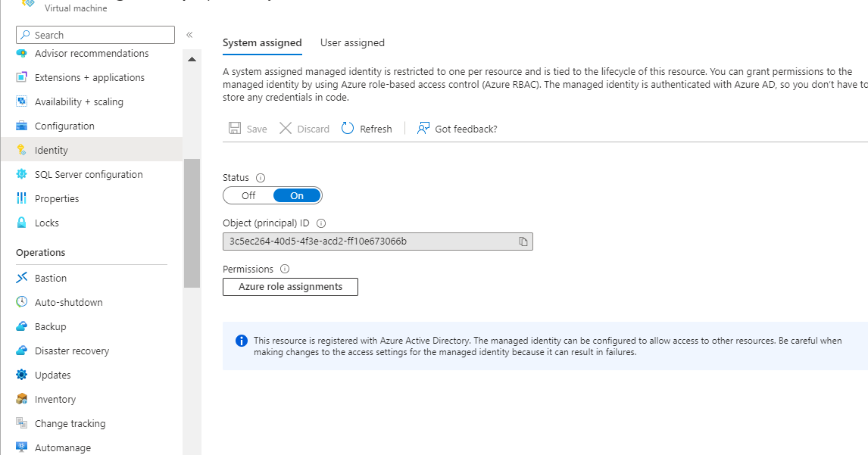Screen dimensions: 868x455
Task: Open Automanage menu item
Action: pyautogui.click(x=92, y=446)
